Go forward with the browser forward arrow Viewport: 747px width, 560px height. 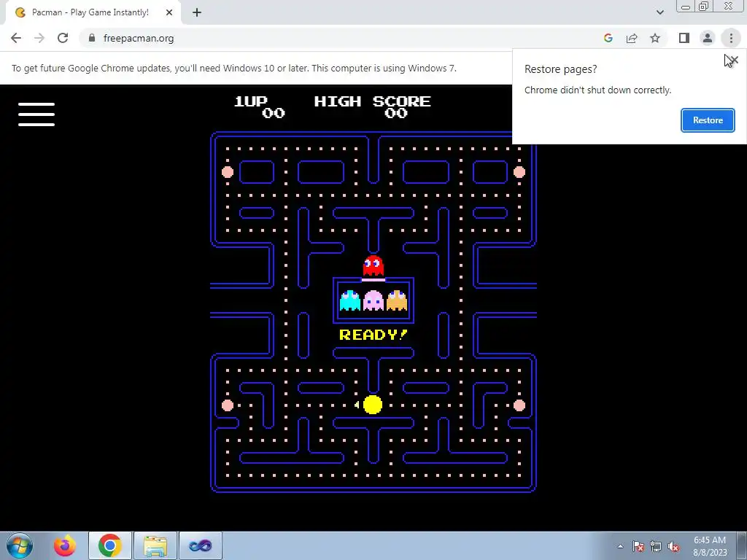click(x=39, y=38)
